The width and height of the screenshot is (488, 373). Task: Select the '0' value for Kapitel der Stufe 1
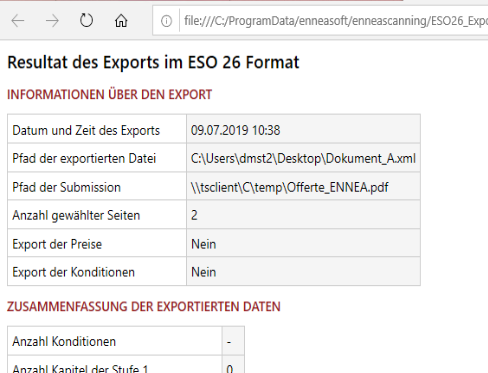[x=230, y=368]
